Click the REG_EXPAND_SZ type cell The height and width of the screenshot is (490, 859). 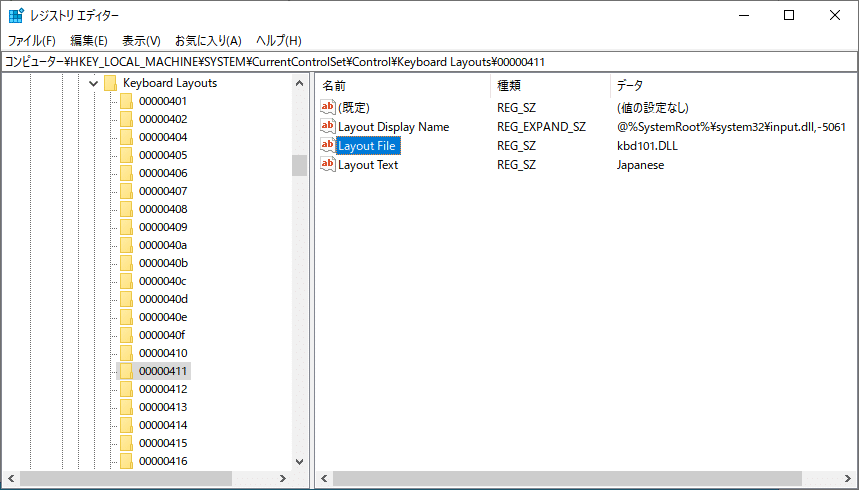pyautogui.click(x=541, y=127)
